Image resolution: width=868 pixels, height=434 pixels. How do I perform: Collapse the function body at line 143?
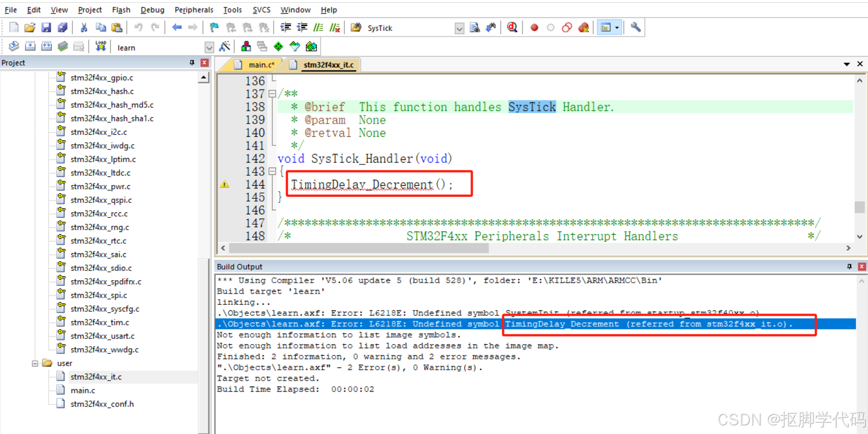pos(272,172)
